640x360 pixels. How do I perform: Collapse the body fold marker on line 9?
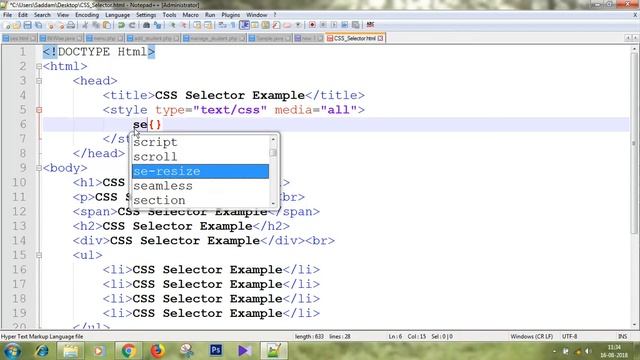pos(39,168)
